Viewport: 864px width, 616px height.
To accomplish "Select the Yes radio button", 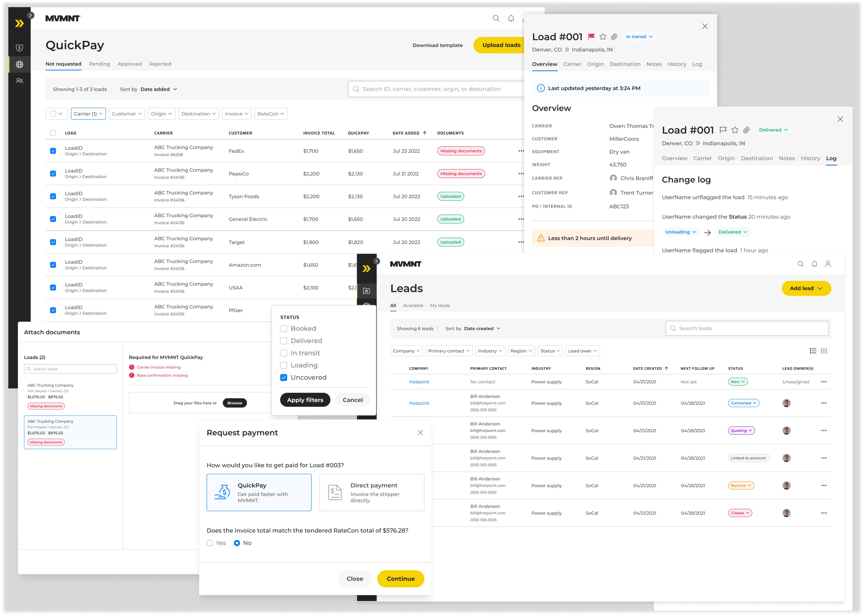I will pyautogui.click(x=210, y=543).
